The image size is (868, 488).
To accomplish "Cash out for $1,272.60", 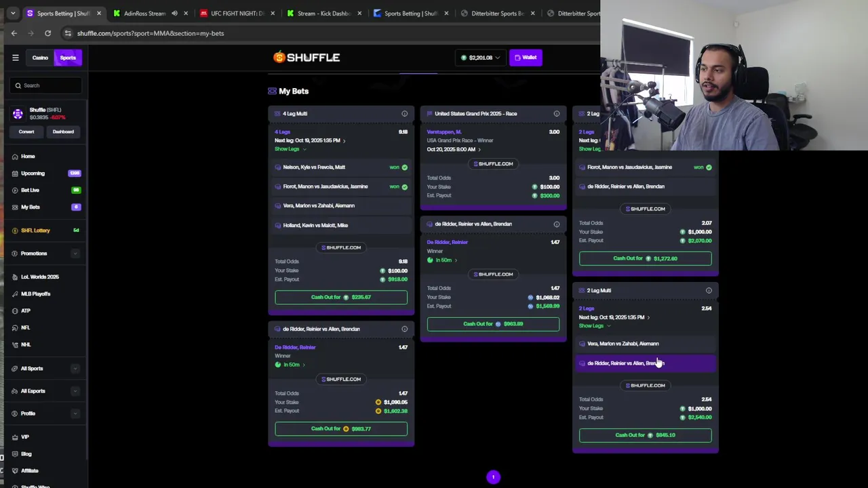I will pos(646,258).
